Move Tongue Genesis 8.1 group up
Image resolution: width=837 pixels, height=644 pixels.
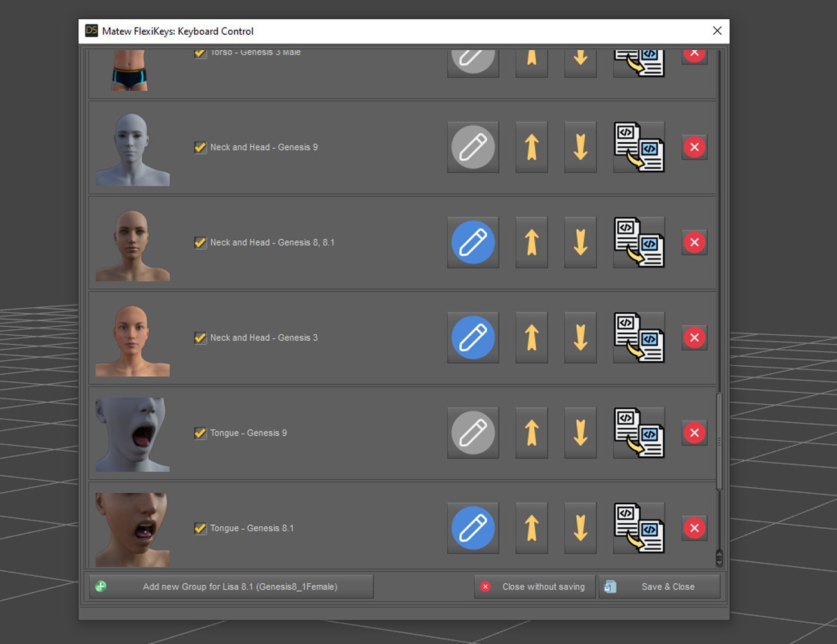[x=531, y=528]
